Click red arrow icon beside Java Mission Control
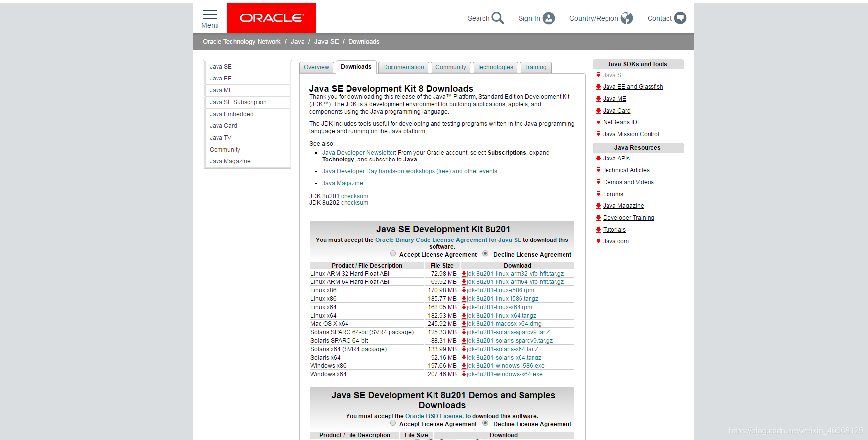 click(x=598, y=134)
